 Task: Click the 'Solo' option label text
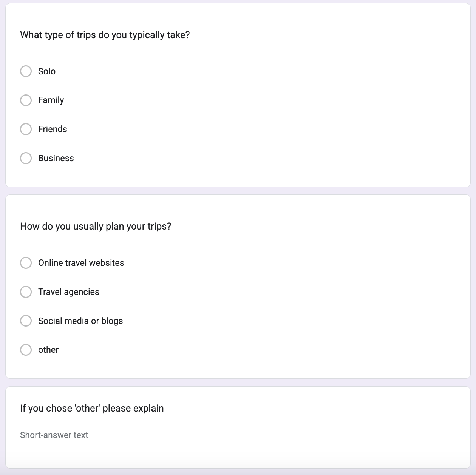(47, 71)
